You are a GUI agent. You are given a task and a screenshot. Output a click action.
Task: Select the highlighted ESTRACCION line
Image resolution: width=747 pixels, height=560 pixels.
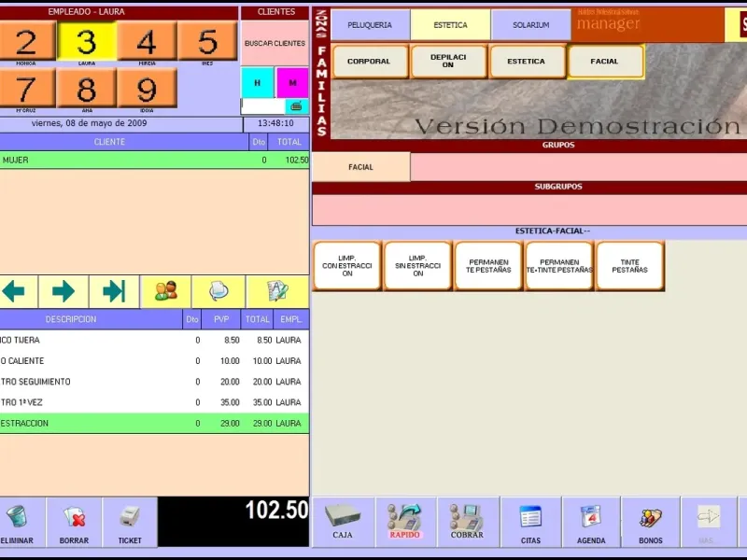[x=154, y=424]
